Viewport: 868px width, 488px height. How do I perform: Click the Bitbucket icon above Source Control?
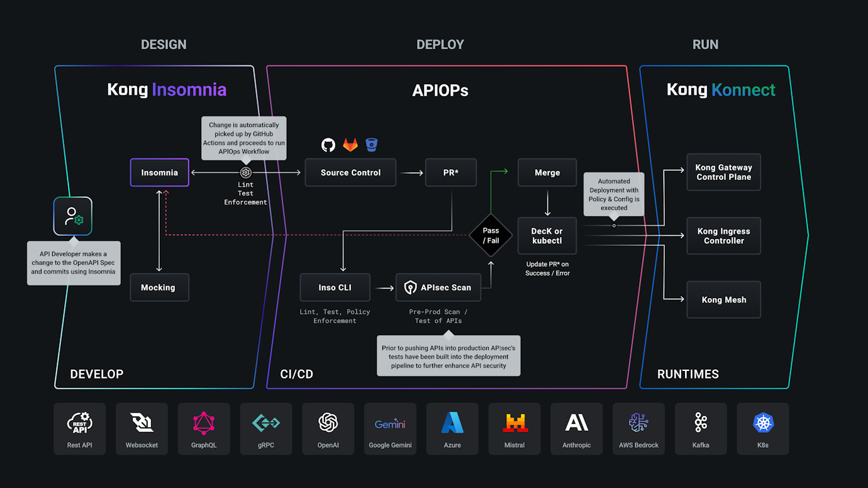coord(371,145)
